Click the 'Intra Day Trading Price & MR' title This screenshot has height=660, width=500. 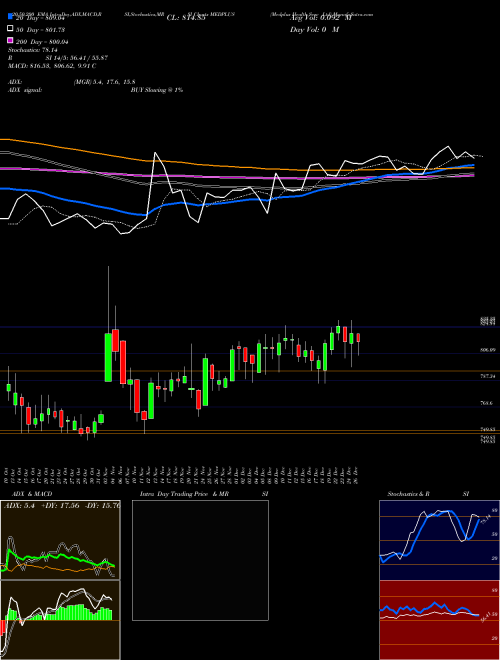[184, 494]
